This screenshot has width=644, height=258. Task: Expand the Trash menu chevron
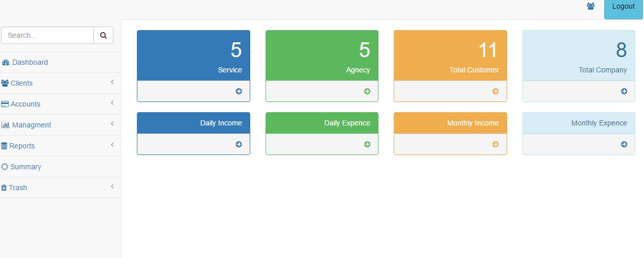tap(112, 187)
